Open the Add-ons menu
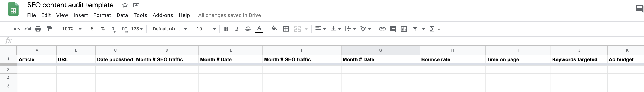Viewport: 644px width, 92px height. 163,15
